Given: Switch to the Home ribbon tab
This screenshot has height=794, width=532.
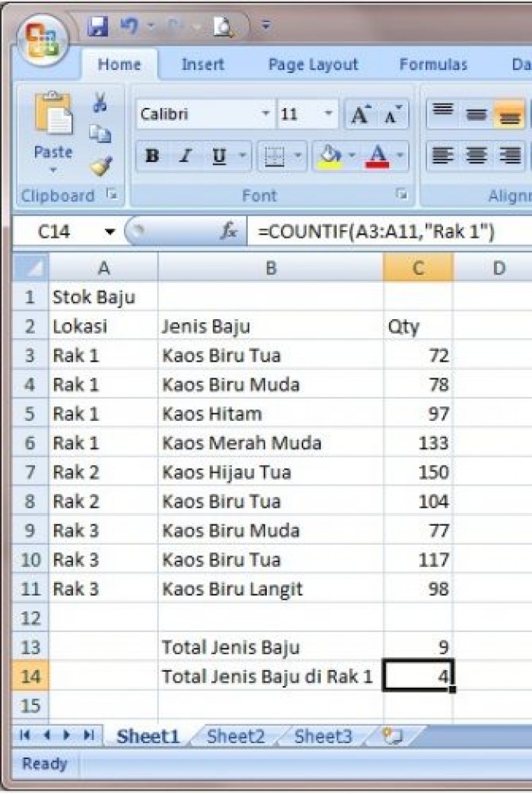Looking at the screenshot, I should click(x=119, y=65).
